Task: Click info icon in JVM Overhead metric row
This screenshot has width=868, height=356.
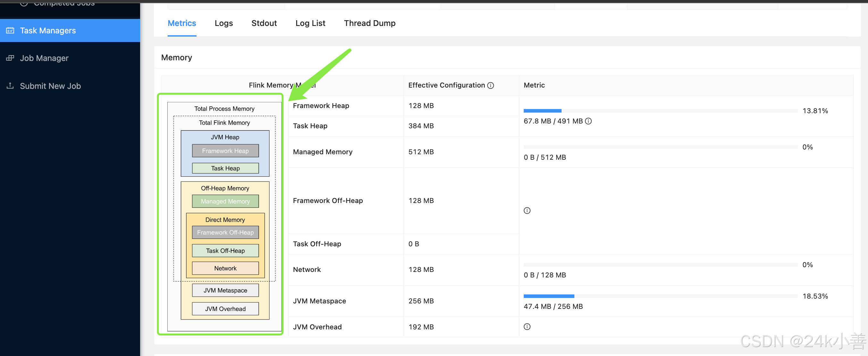Action: [x=527, y=327]
